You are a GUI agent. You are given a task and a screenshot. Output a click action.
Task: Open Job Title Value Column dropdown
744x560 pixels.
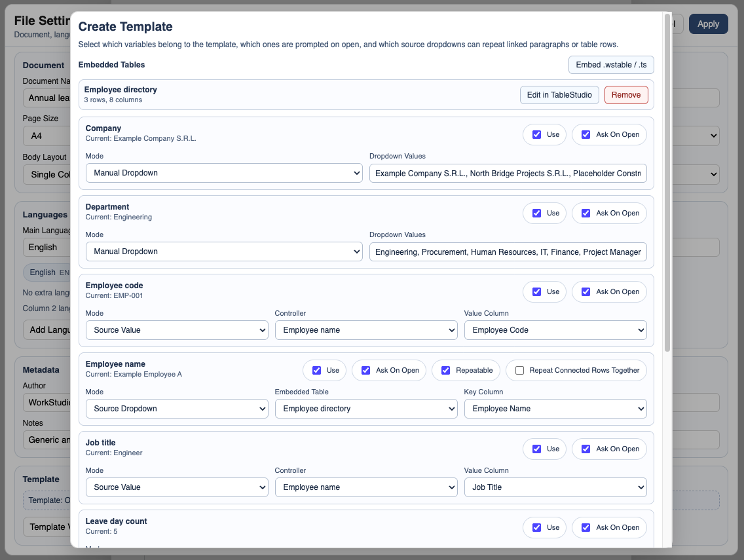(555, 487)
